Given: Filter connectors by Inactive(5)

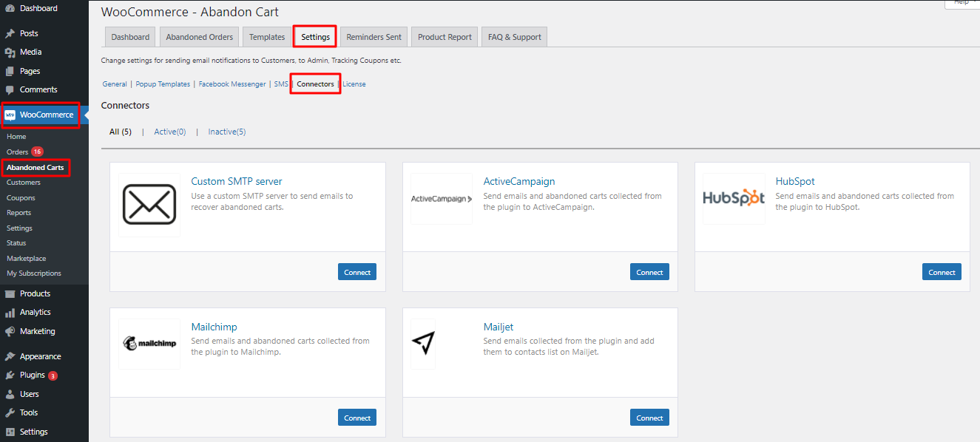Looking at the screenshot, I should [x=227, y=132].
